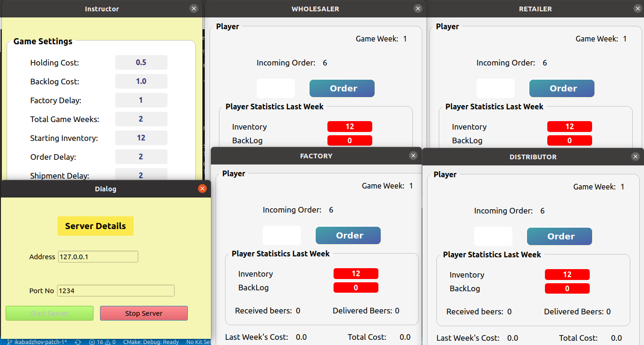Screen dimensions: 644x345
Task: Click the Starting Inventory label
Action: pyautogui.click(x=64, y=138)
